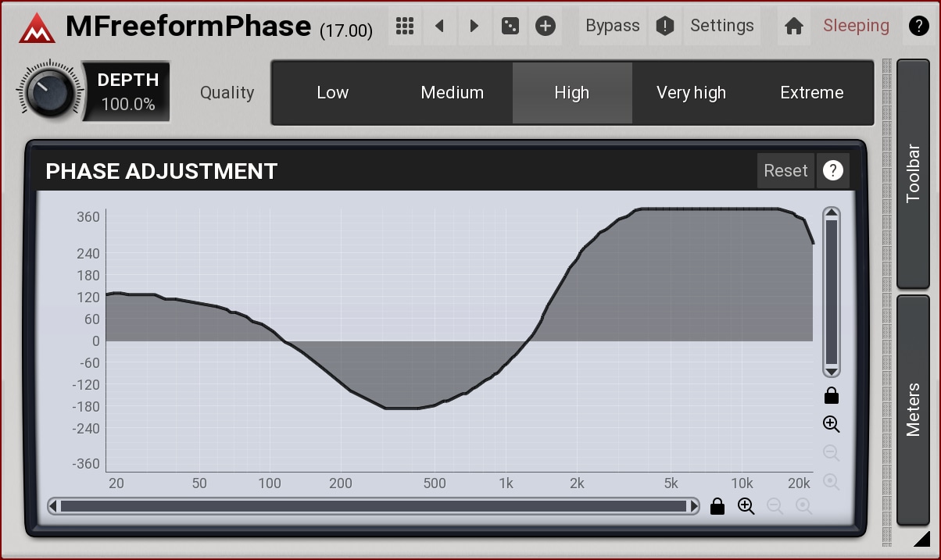
Task: Click the random dice icon
Action: (510, 26)
